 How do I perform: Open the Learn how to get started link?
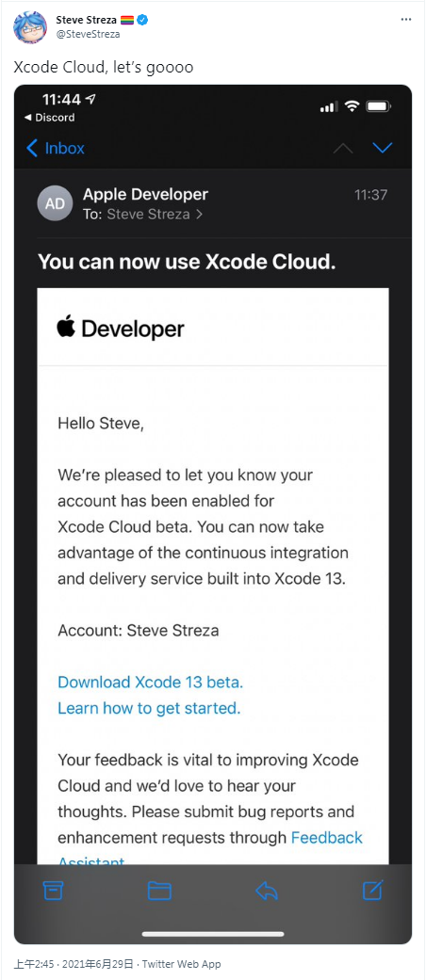(x=149, y=708)
